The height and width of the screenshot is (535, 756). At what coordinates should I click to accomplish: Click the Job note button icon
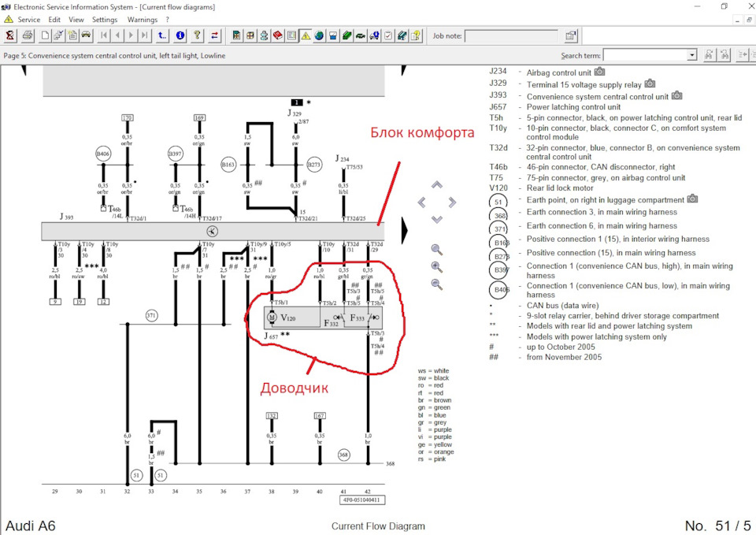(570, 35)
